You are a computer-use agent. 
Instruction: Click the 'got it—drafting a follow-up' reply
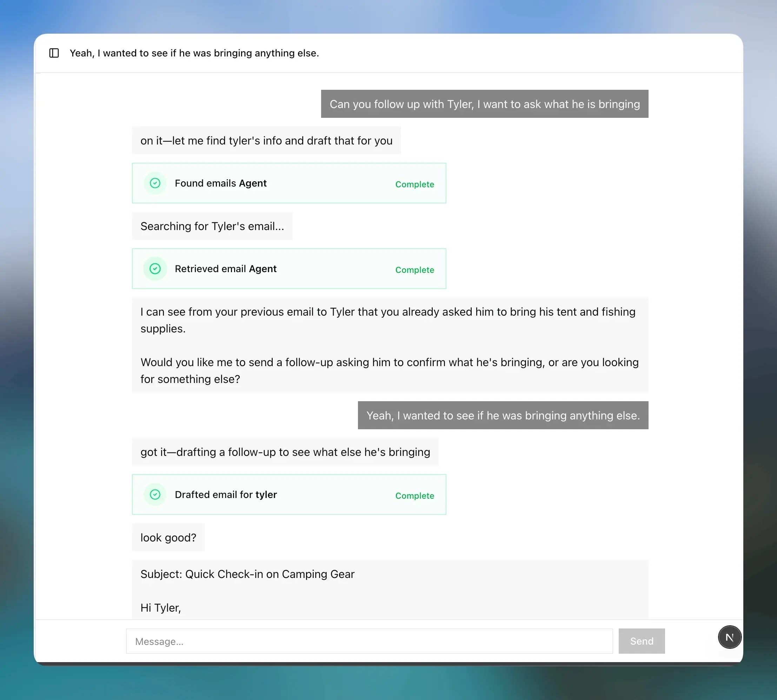click(285, 452)
